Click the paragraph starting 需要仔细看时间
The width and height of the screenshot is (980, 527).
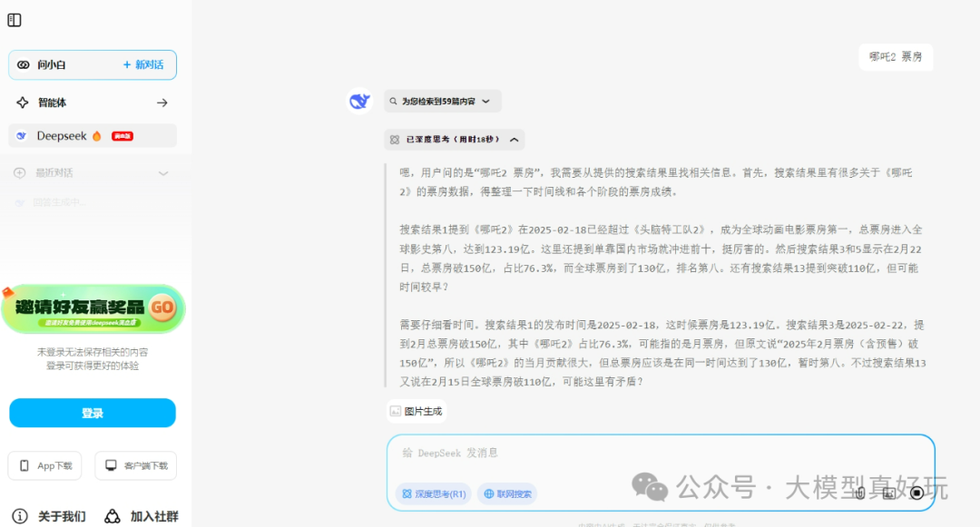pos(662,354)
